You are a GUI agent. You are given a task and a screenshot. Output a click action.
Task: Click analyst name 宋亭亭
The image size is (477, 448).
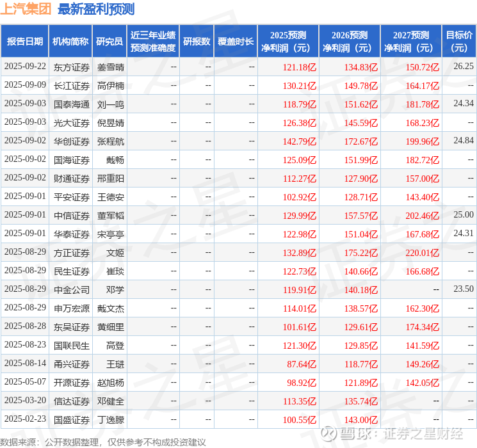click(111, 234)
